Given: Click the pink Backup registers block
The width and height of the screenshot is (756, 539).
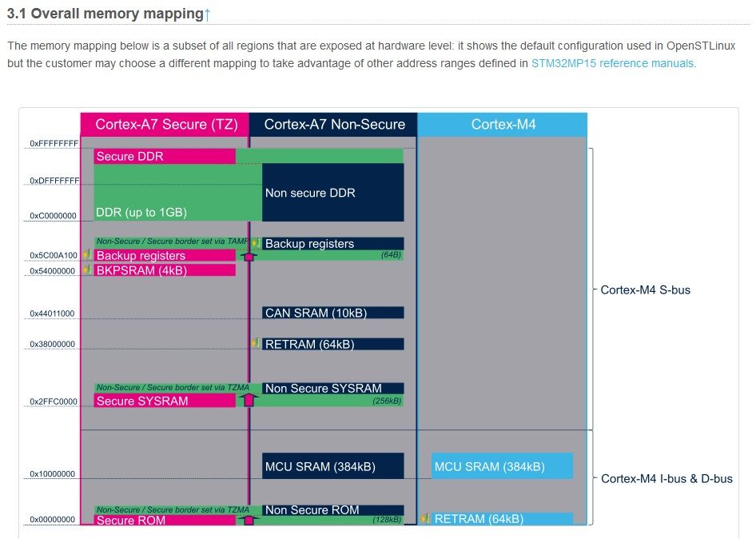Looking at the screenshot, I should pyautogui.click(x=165, y=255).
